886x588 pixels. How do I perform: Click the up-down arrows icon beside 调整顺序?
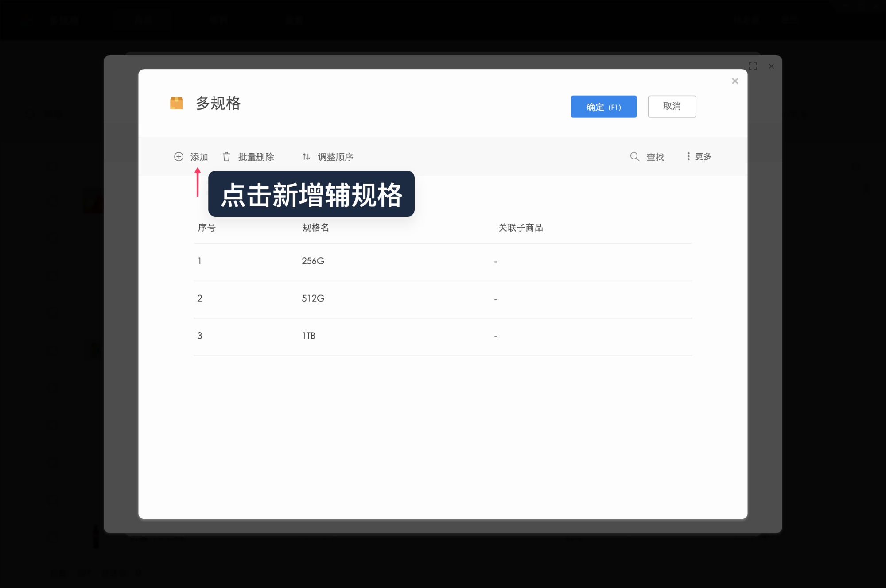click(306, 157)
